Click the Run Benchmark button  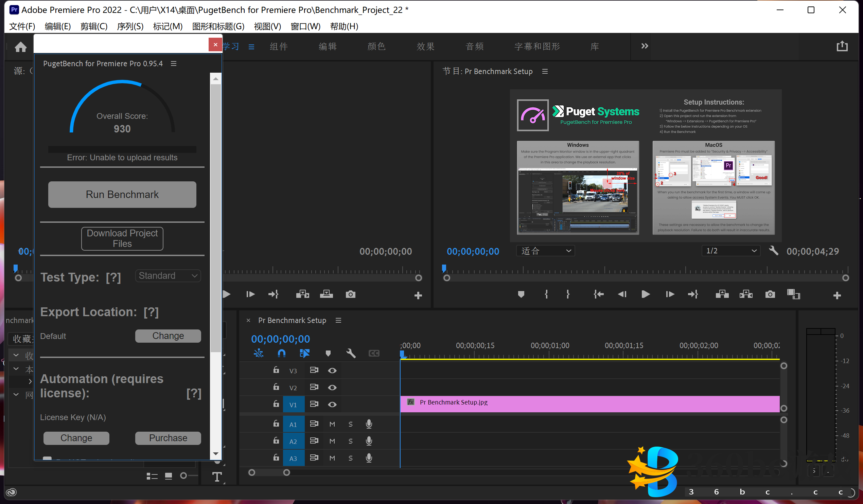(122, 195)
